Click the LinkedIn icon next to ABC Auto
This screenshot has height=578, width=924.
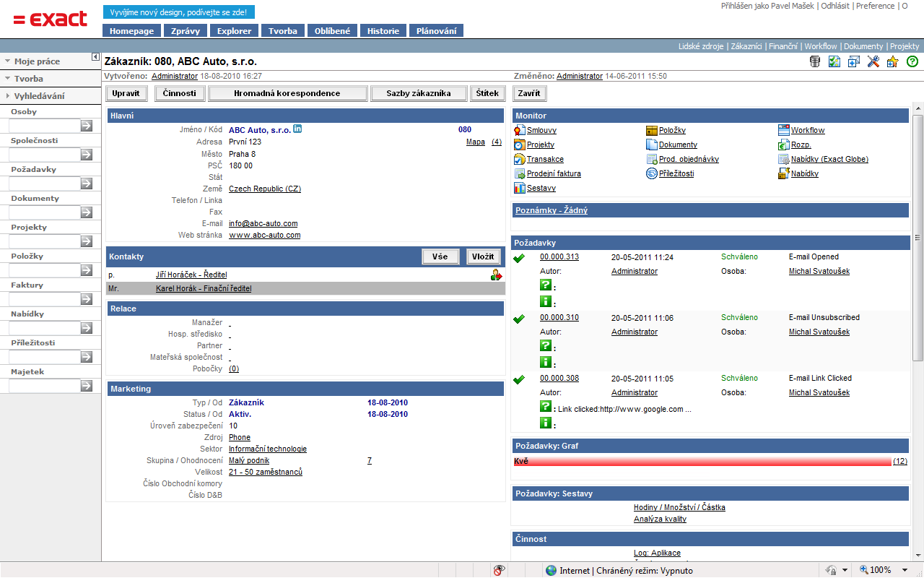(x=297, y=129)
